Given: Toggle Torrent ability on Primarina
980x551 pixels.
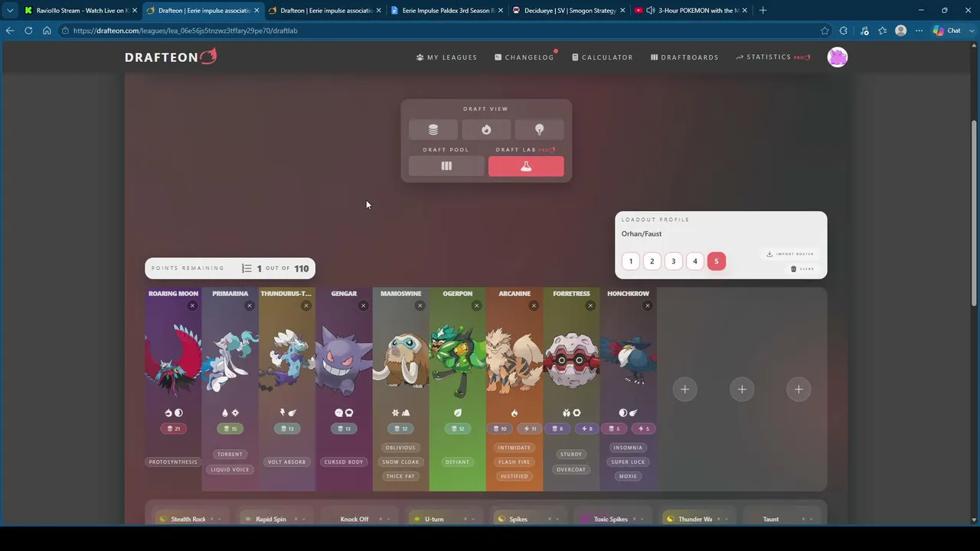Looking at the screenshot, I should point(230,455).
